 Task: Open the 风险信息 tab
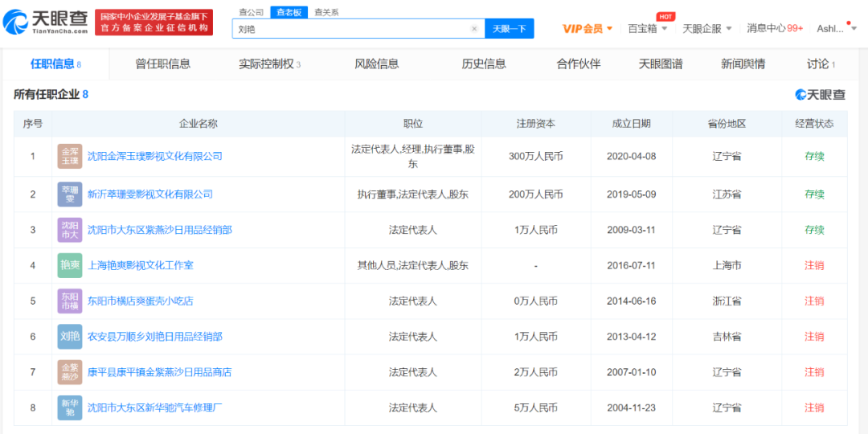point(376,64)
